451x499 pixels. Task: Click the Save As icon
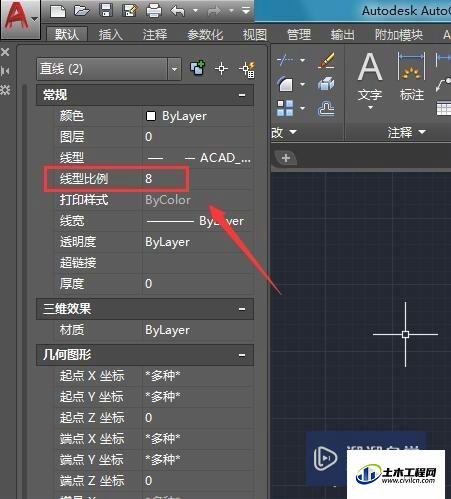tap(130, 11)
